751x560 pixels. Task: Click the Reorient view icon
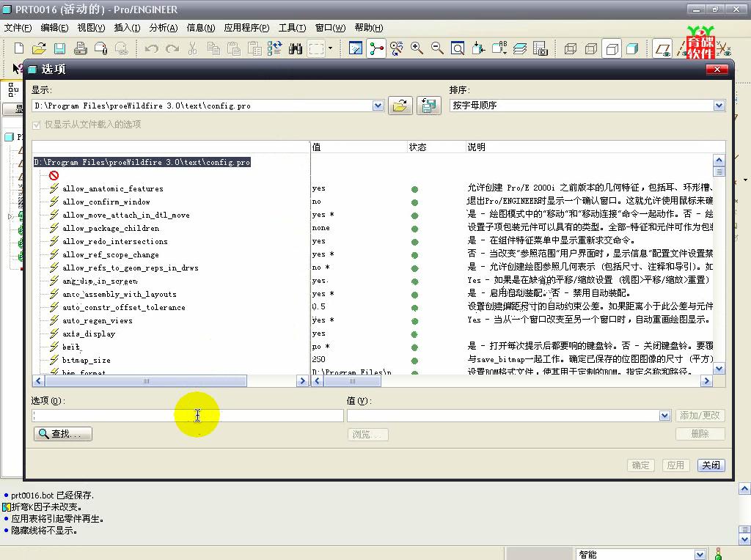478,48
